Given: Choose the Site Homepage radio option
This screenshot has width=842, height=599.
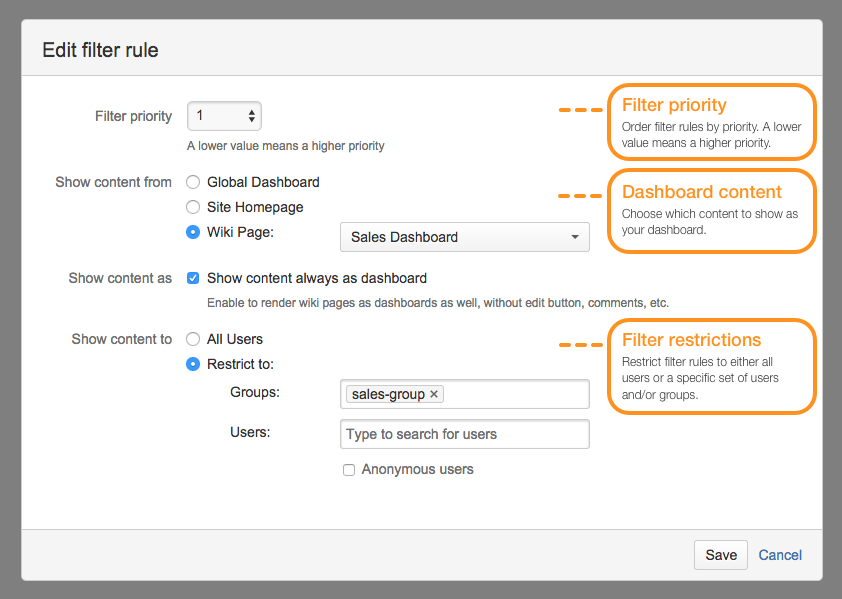Looking at the screenshot, I should point(193,207).
